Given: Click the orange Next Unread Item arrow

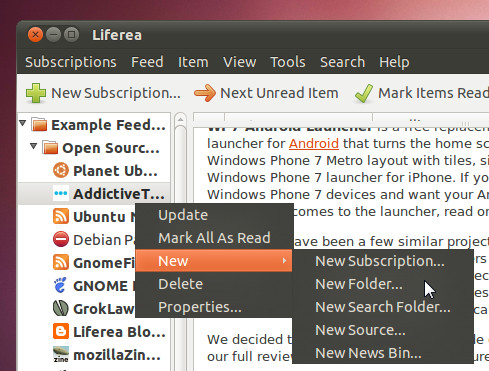Looking at the screenshot, I should 205,93.
